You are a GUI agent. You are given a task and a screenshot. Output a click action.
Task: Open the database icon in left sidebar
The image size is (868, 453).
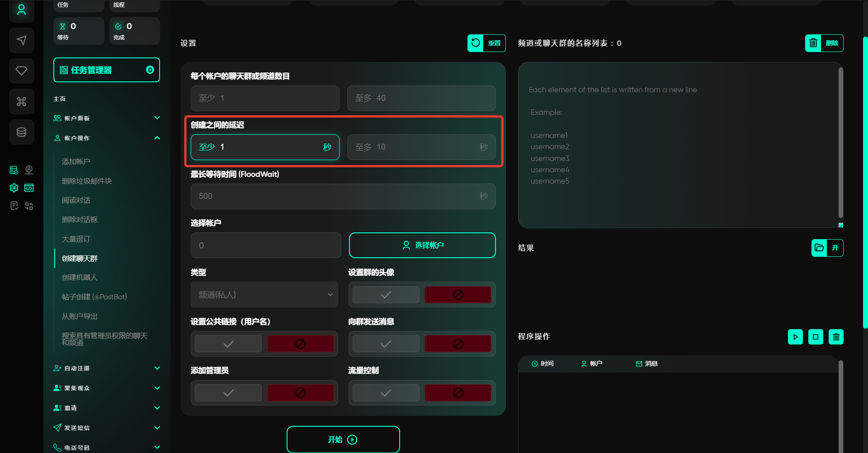(21, 132)
